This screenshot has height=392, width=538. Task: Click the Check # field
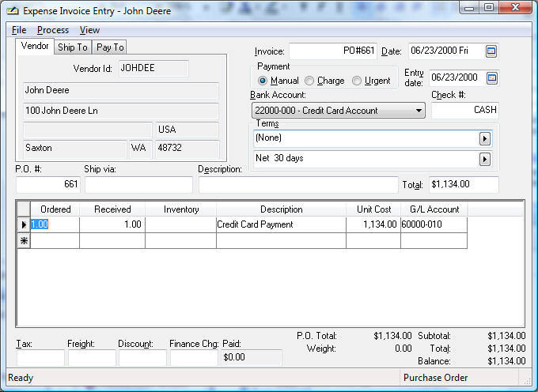click(x=465, y=111)
